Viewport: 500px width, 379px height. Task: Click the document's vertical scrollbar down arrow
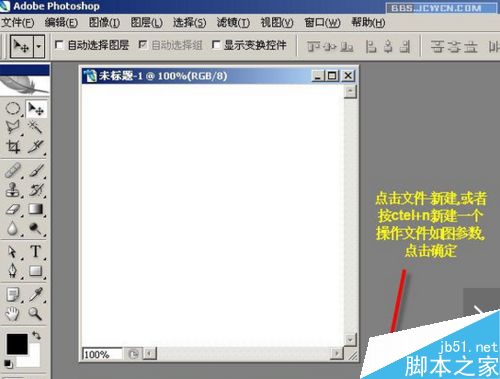tap(350, 340)
